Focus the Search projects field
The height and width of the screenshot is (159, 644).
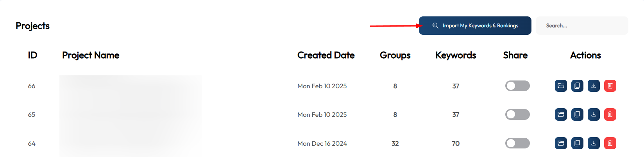582,25
